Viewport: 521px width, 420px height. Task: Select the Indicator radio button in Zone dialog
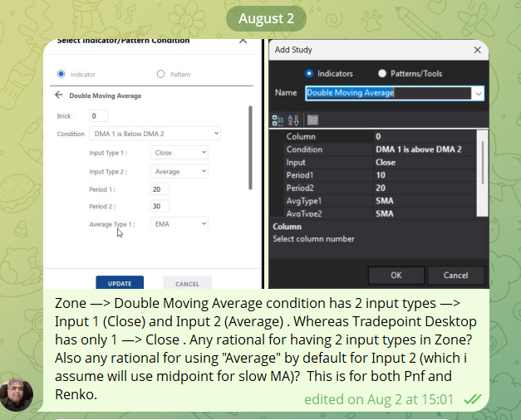[61, 74]
